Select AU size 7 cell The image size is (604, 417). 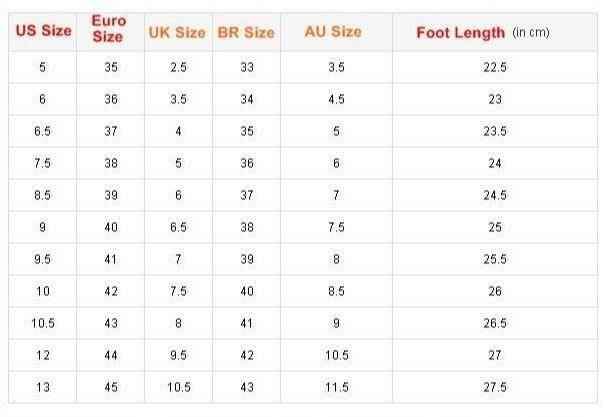pos(337,195)
